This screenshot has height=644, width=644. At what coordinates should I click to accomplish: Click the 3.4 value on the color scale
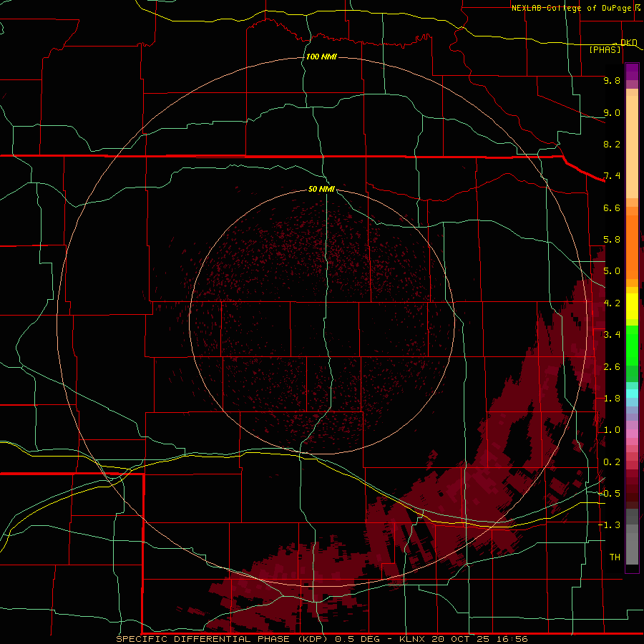click(612, 335)
